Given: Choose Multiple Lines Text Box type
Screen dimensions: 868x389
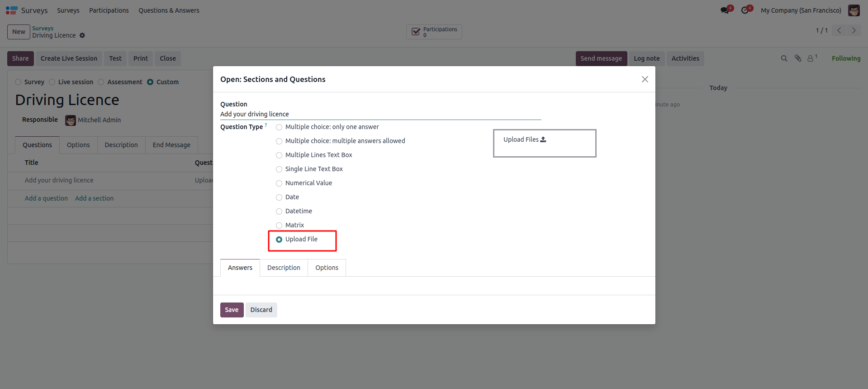Looking at the screenshot, I should point(279,155).
